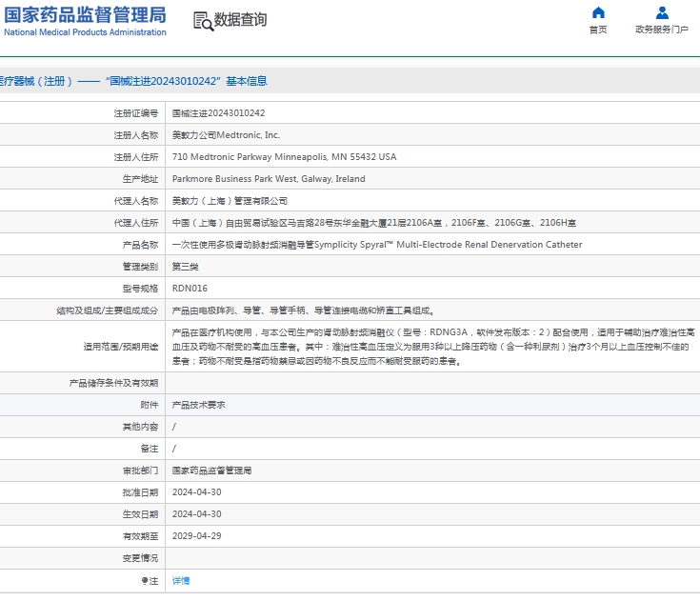
Task: Click the section title 基本信息 heading
Action: click(247, 81)
